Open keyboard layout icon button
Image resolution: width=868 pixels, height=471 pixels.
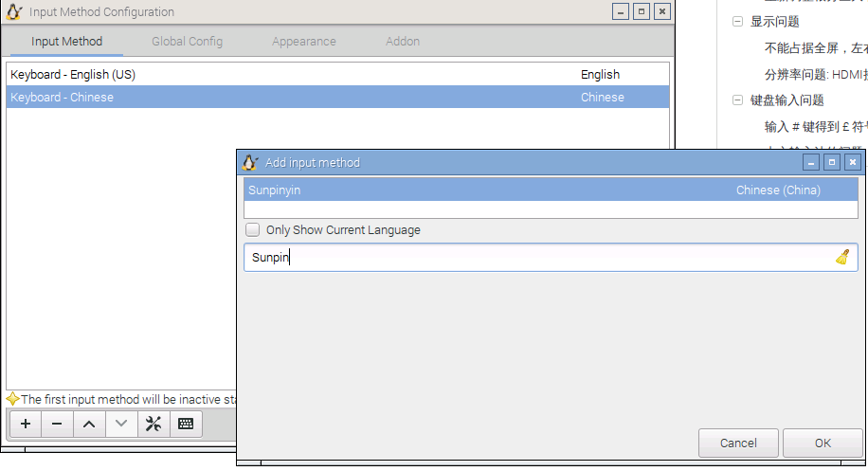point(186,424)
